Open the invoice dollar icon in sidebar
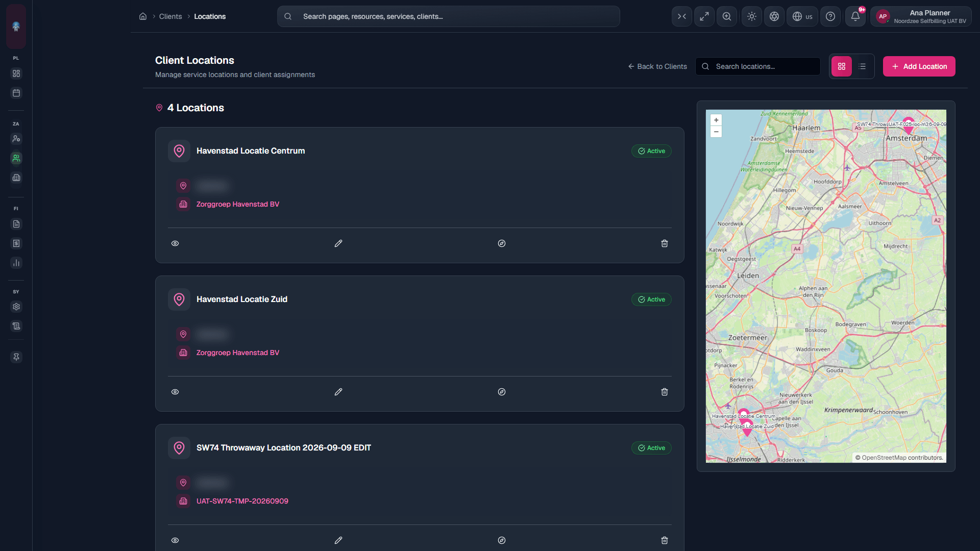This screenshot has width=980, height=551. pos(16,243)
